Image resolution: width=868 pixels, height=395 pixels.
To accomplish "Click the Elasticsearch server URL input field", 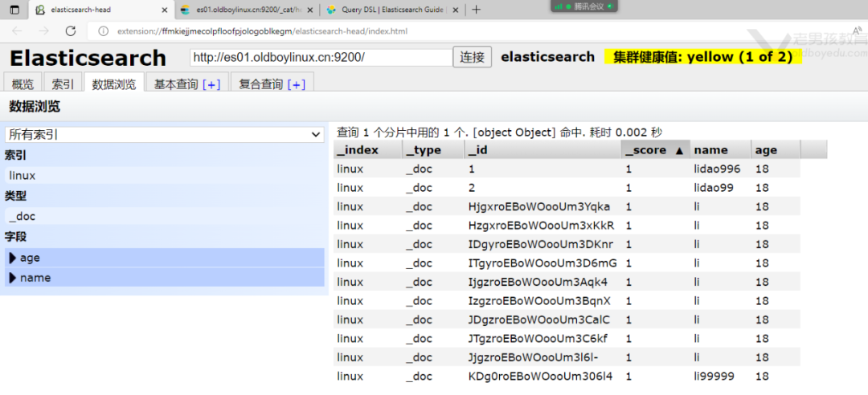I will point(321,58).
